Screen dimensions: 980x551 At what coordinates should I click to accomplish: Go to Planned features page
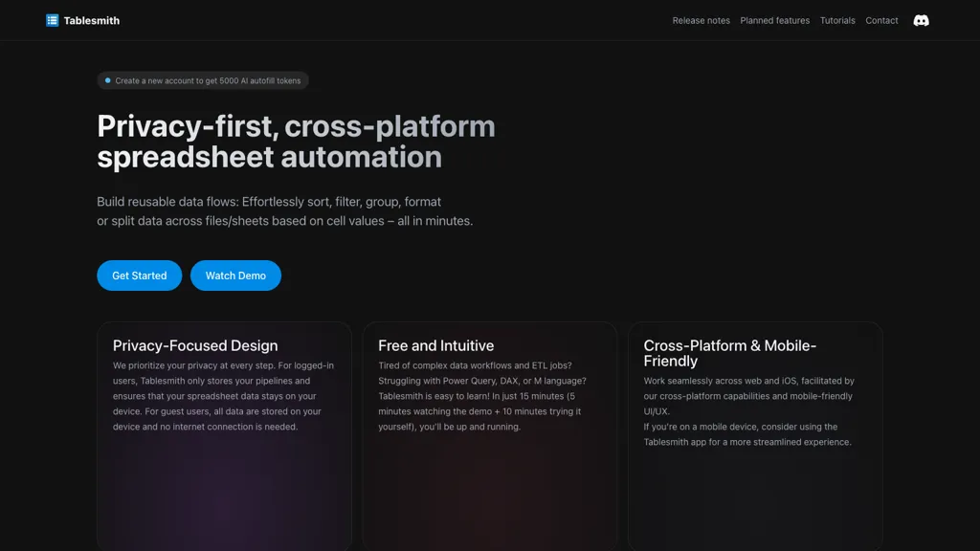tap(774, 21)
